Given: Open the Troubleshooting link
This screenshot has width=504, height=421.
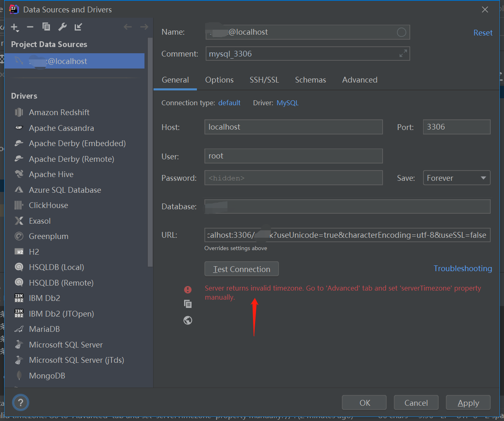Looking at the screenshot, I should coord(463,269).
